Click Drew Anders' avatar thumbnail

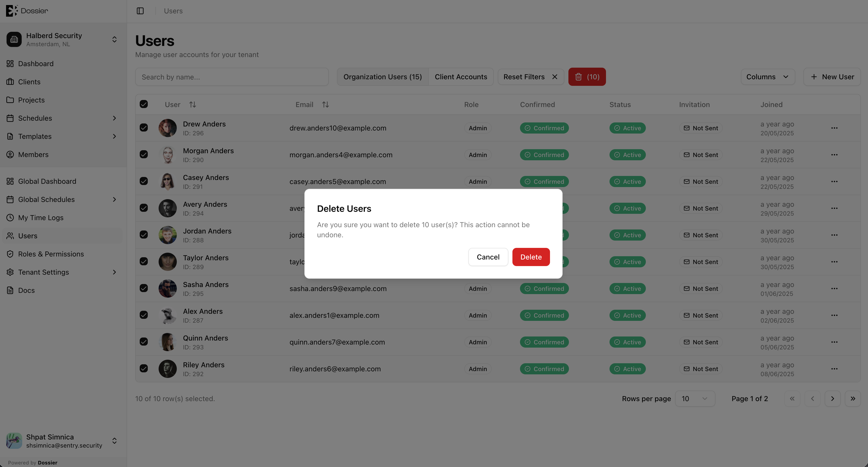point(167,128)
